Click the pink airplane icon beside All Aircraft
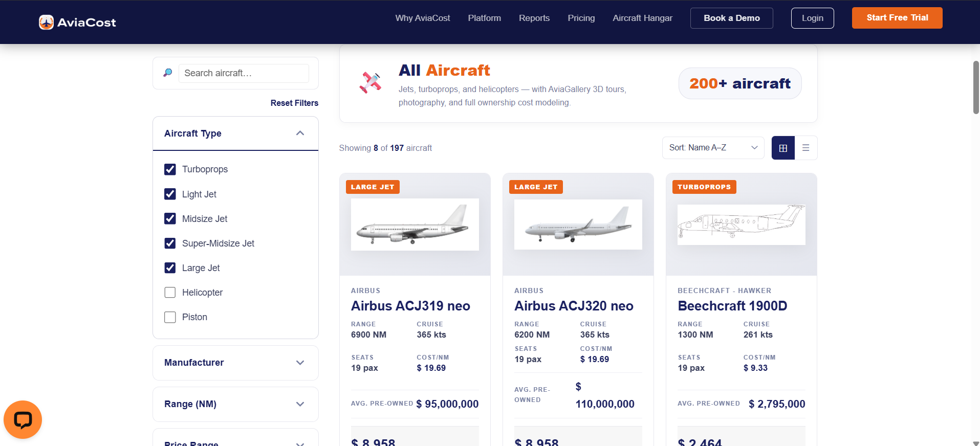This screenshot has width=980, height=446. tap(371, 82)
